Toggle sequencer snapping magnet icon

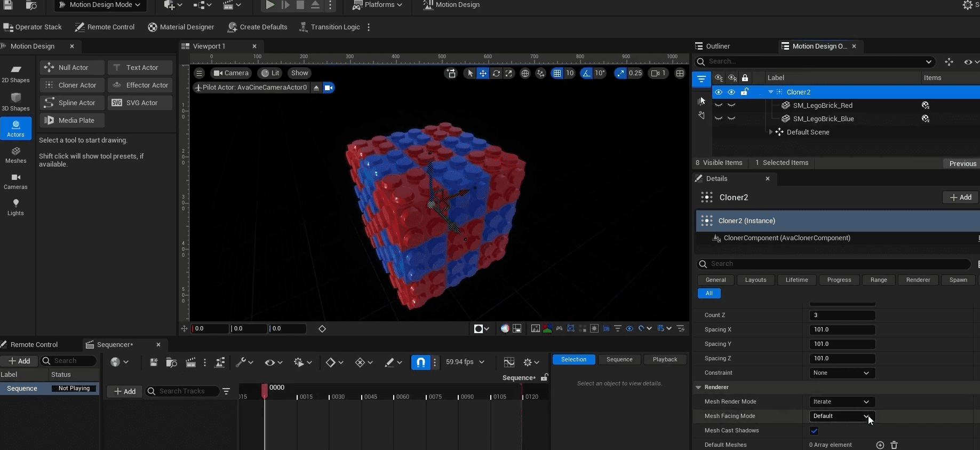pos(420,362)
